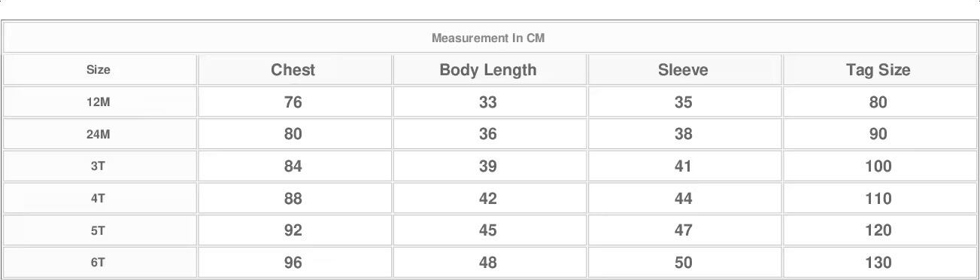Click the Sleeve value 41 cell
Screen dimensions: 980x280
pyautogui.click(x=683, y=166)
